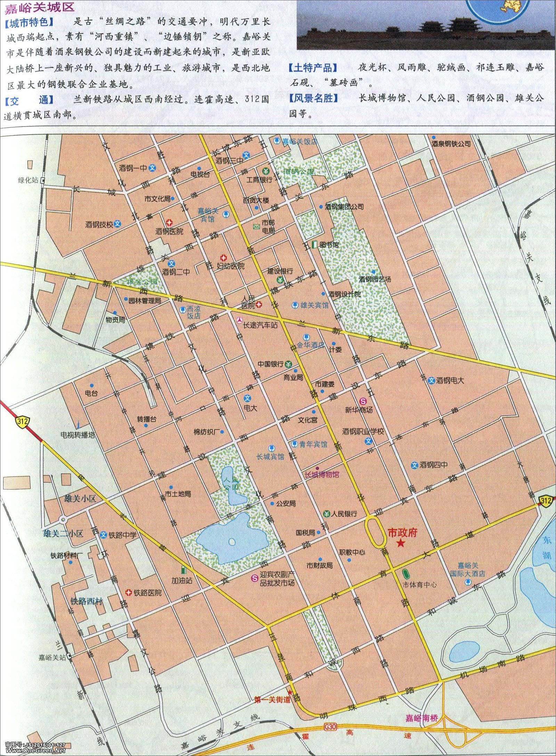The image size is (556, 756).
Task: Click the 长城博物馆 attraction label
Action: tap(321, 474)
